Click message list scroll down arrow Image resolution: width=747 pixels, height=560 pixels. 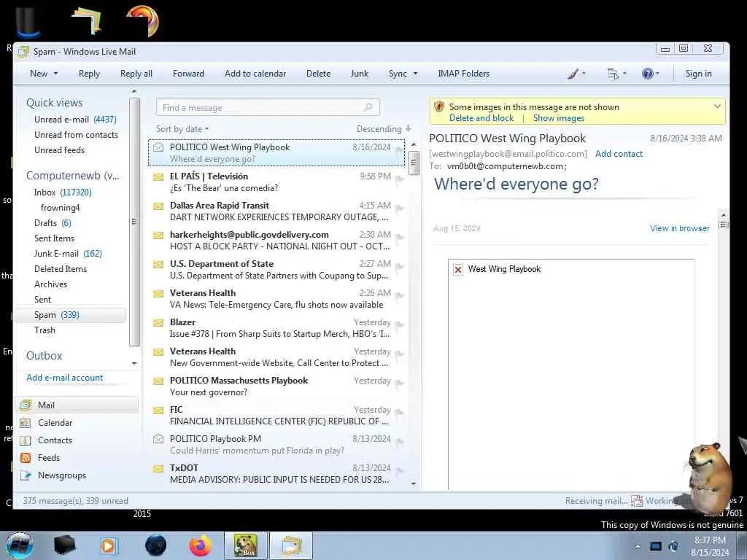pyautogui.click(x=414, y=483)
